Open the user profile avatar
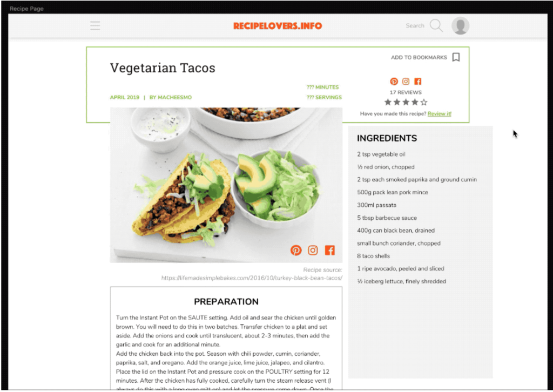The image size is (553, 392). point(460,26)
